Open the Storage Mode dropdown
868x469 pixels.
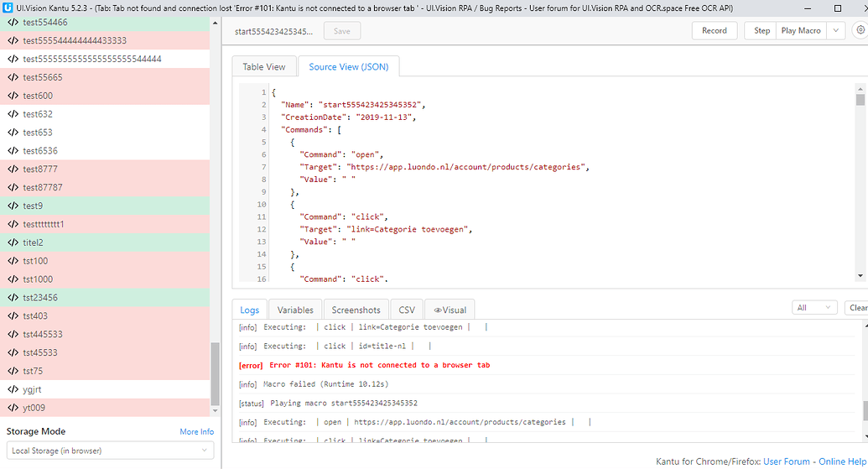[110, 451]
